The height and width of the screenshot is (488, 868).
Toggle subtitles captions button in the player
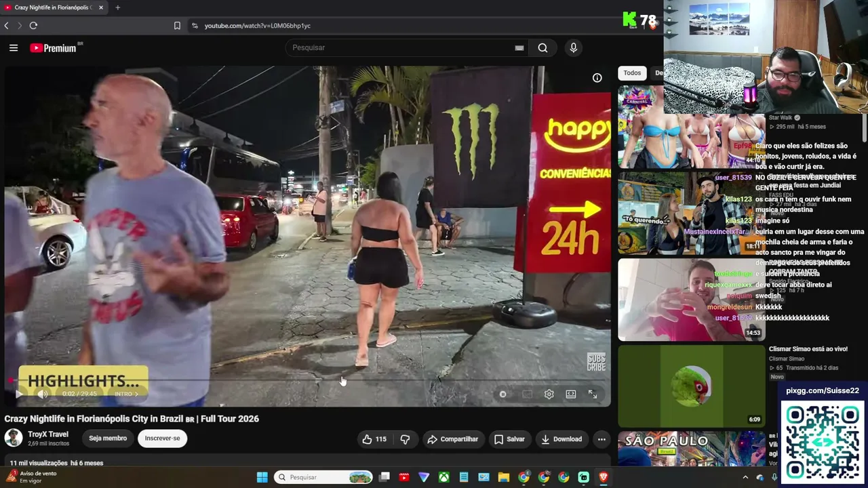tap(527, 394)
